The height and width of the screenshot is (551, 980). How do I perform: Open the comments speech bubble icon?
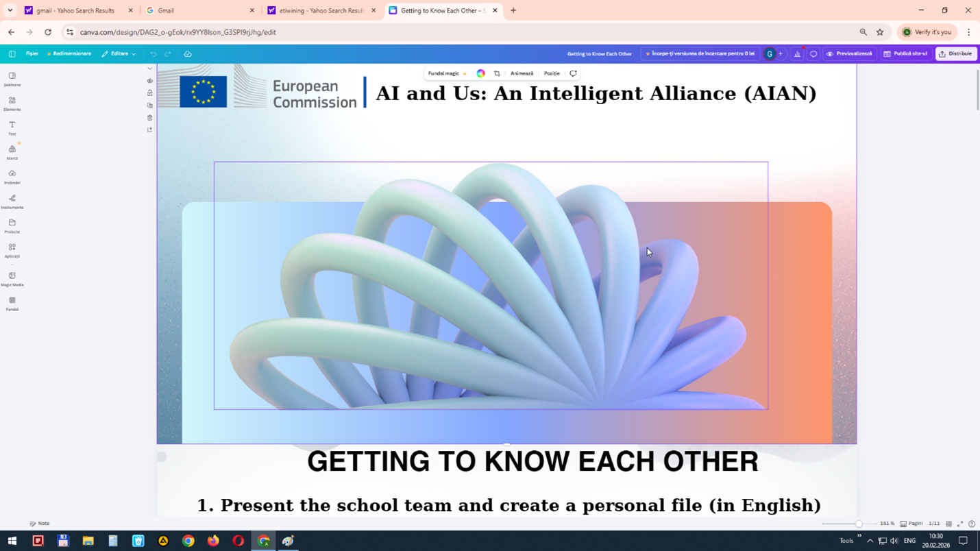point(813,53)
